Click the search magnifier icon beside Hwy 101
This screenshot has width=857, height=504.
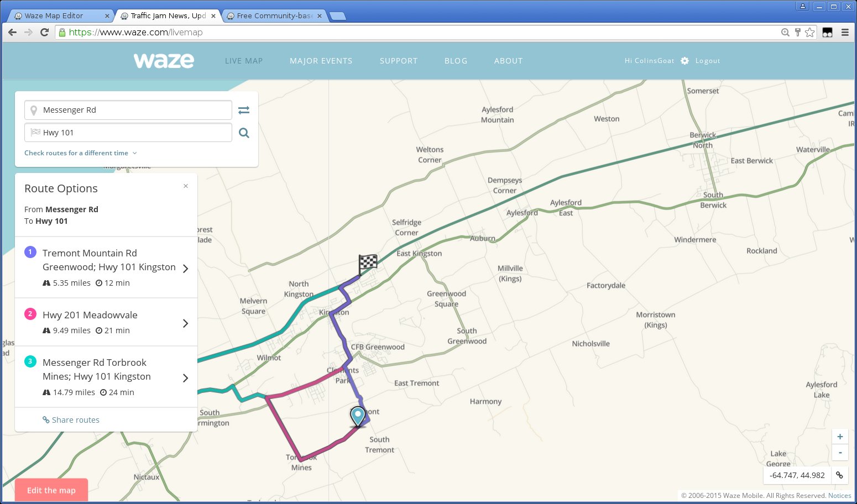click(x=244, y=133)
